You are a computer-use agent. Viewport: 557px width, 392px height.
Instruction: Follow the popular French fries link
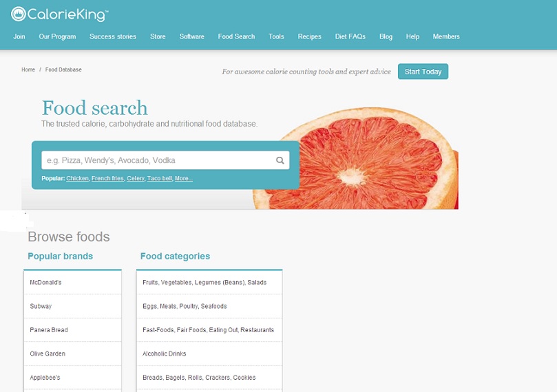point(107,178)
